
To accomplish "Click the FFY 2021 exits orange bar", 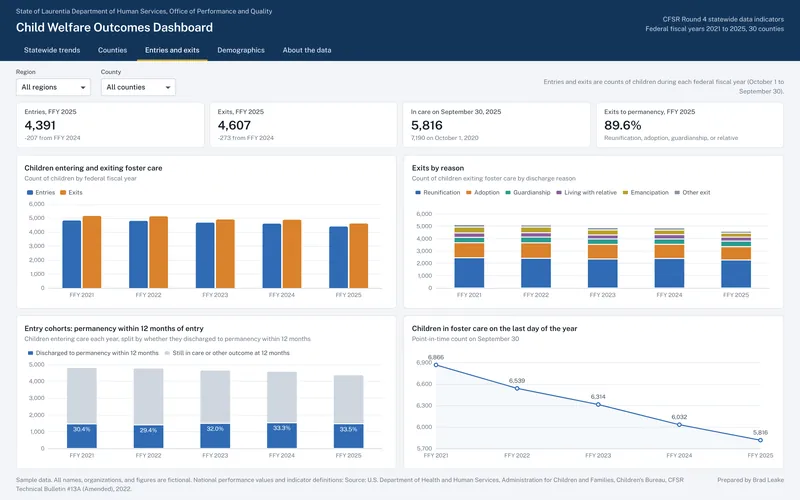I will pos(92,252).
